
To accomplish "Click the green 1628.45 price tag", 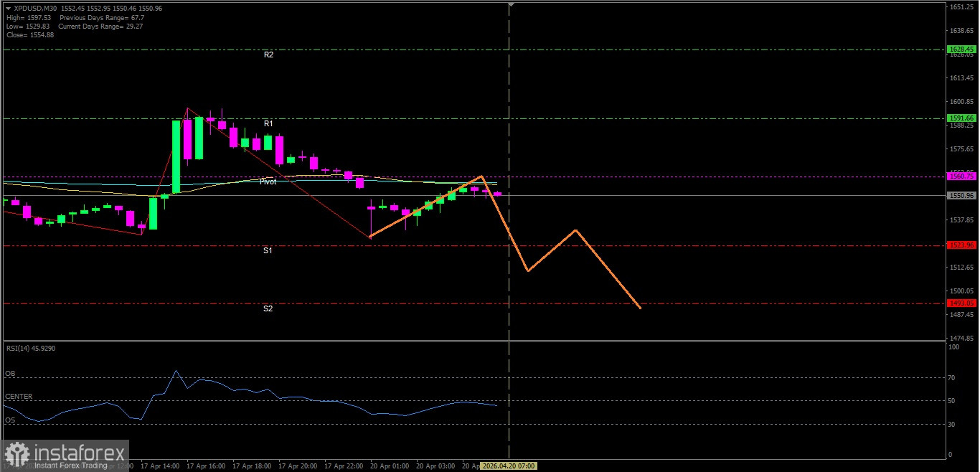I will pyautogui.click(x=961, y=49).
